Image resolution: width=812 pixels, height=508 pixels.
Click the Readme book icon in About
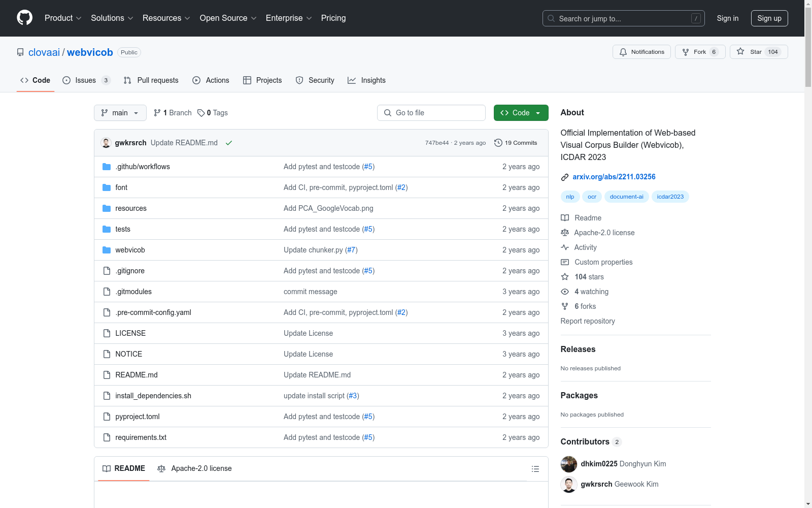coord(565,218)
